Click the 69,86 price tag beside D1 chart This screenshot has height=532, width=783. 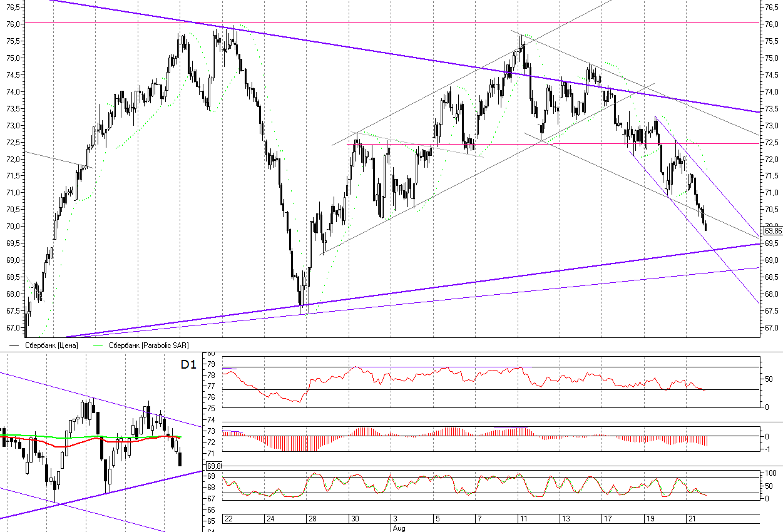tap(215, 466)
